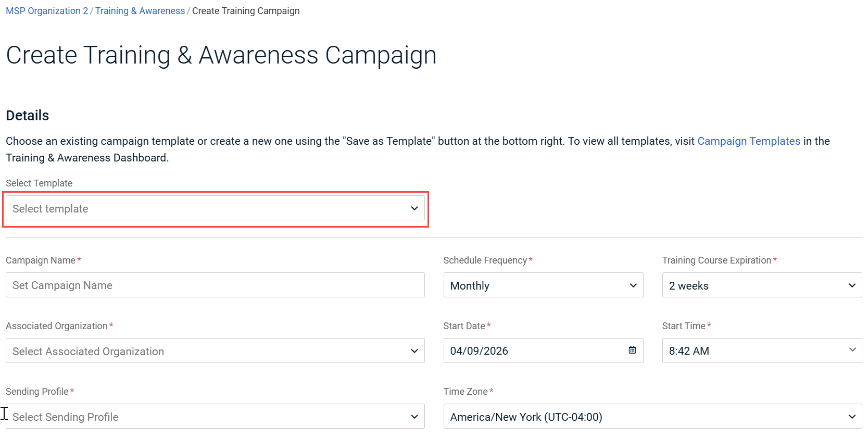Open the Schedule Frequency Monthly dropdown
Image resolution: width=868 pixels, height=438 pixels.
point(543,285)
